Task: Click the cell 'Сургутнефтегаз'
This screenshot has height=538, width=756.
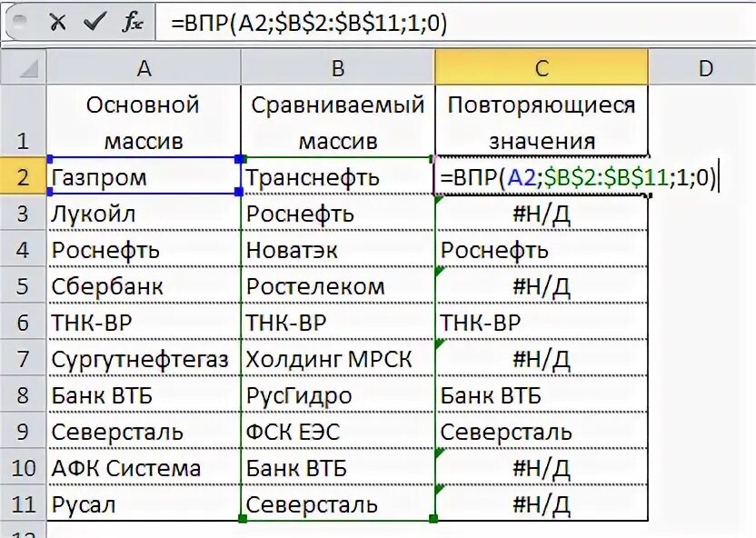Action: (x=144, y=358)
